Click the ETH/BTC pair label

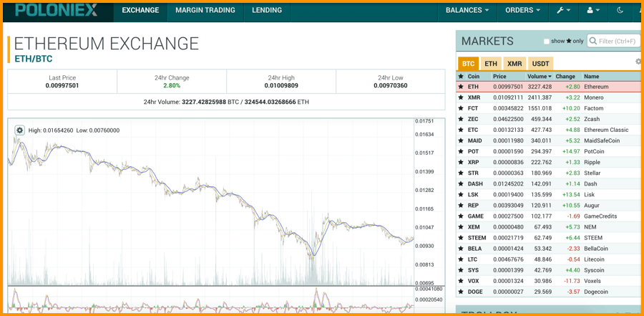click(x=33, y=59)
